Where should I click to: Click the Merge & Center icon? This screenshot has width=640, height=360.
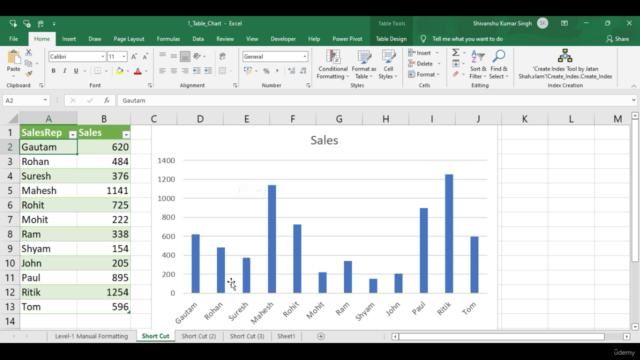tap(222, 71)
